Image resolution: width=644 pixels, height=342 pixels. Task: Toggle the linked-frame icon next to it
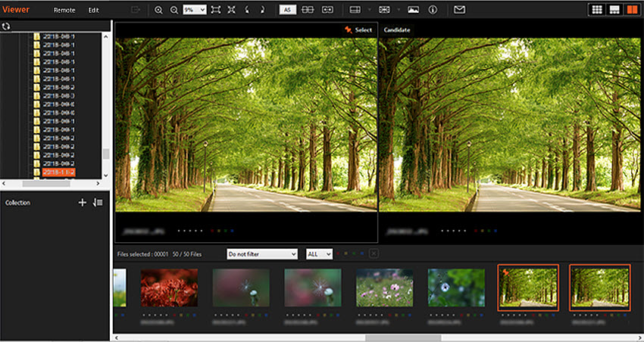[327, 10]
